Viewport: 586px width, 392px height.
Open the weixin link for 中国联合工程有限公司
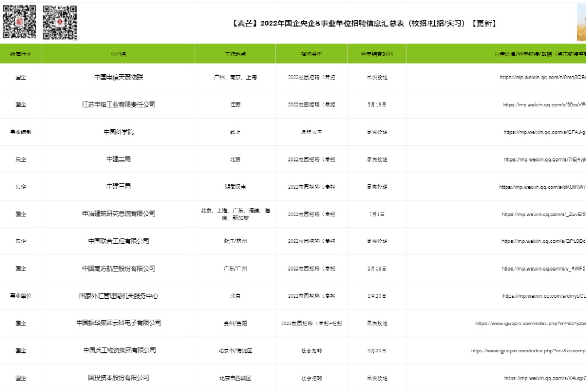(x=544, y=241)
